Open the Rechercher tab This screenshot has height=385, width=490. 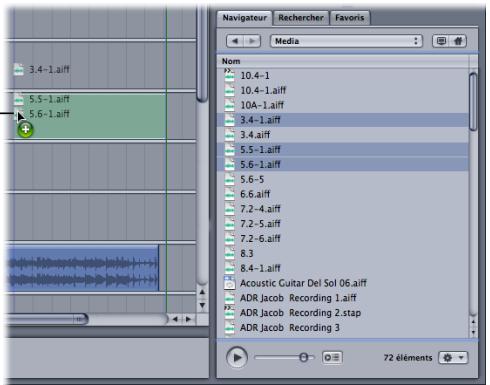click(301, 18)
